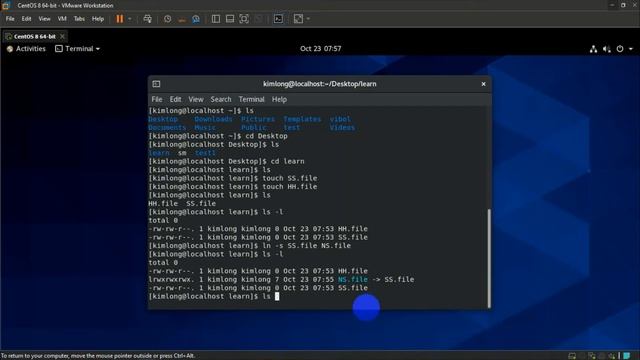Image resolution: width=640 pixels, height=360 pixels.
Task: Click the network adapter icon in VMware status bar
Action: (x=592, y=356)
